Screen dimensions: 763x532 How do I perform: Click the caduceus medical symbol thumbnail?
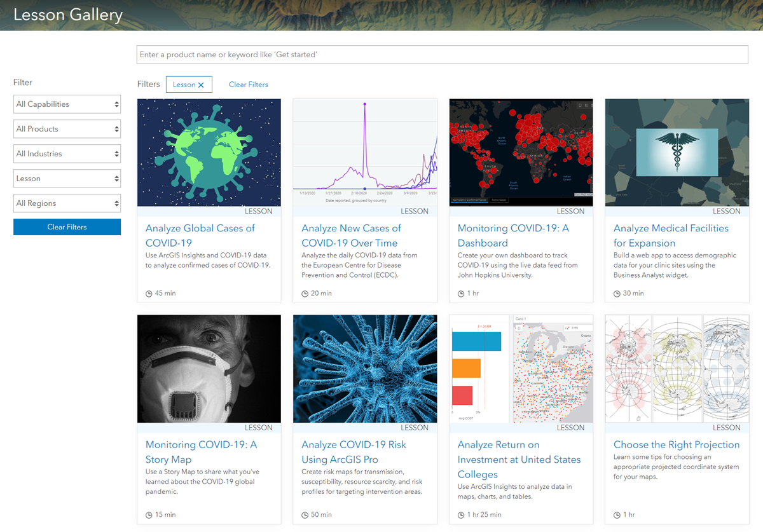click(677, 153)
